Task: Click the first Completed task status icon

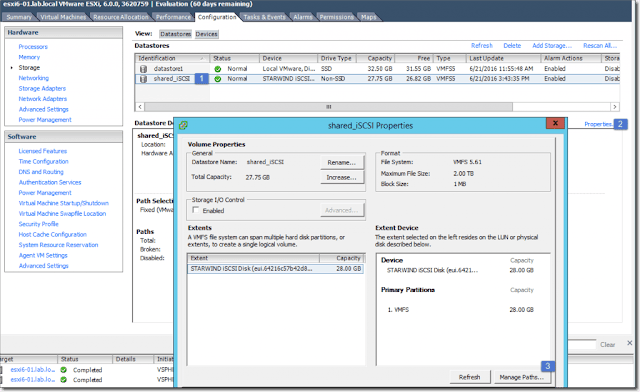Action: coord(63,370)
